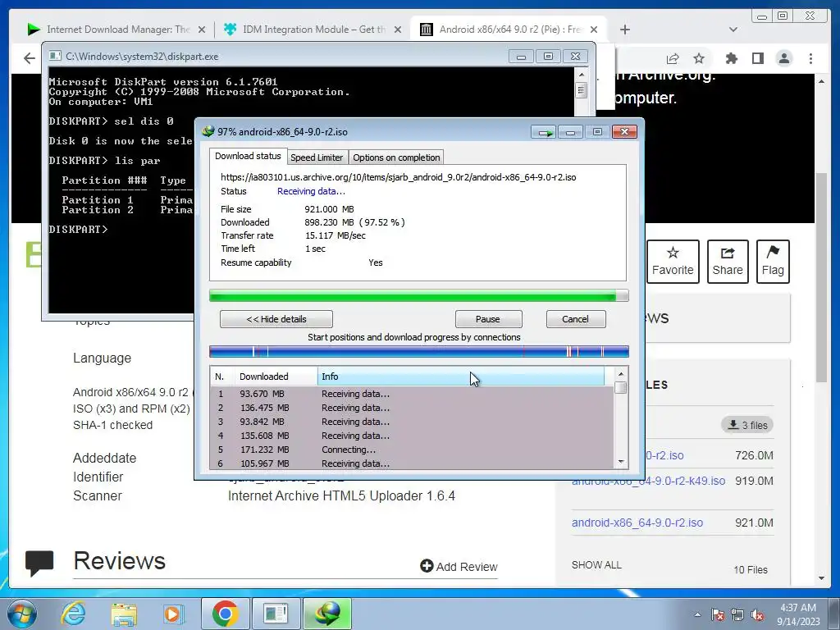840x630 pixels.
Task: Pause the download
Action: [x=488, y=319]
